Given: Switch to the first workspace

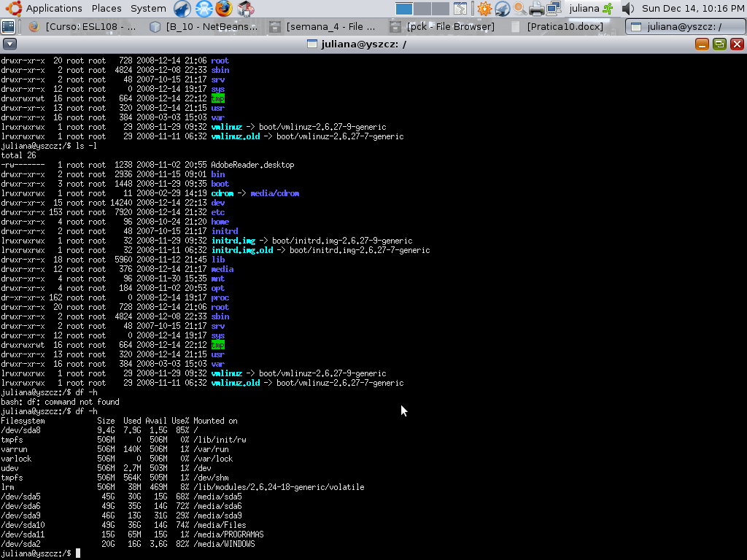Looking at the screenshot, I should (404, 9).
